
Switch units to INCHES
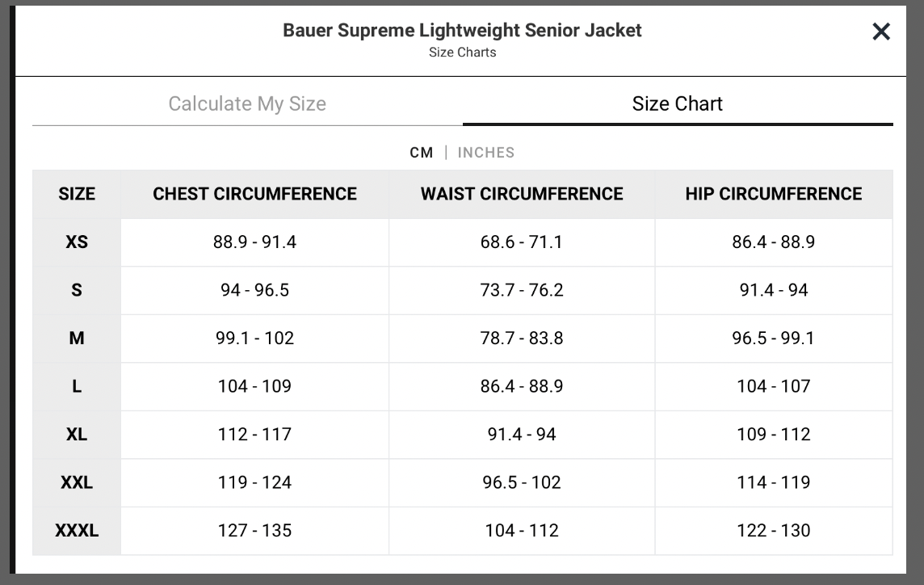(485, 152)
